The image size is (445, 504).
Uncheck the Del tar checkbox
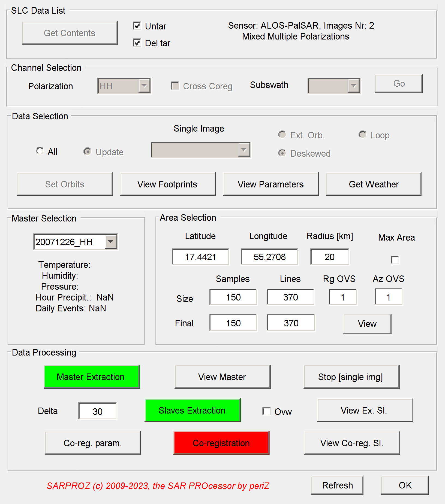pos(137,43)
